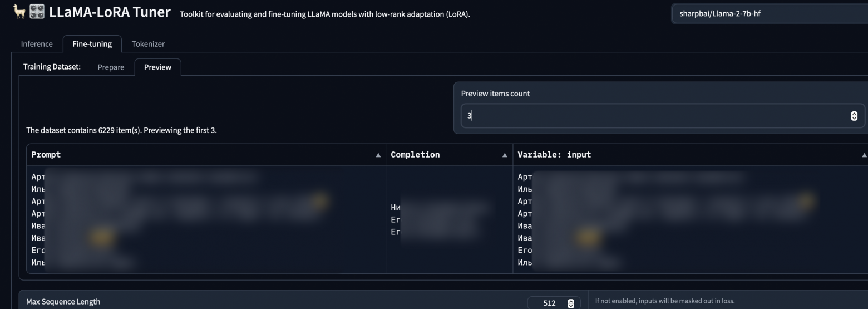Go to the Prepare dataset sub-tab
Image resolution: width=868 pixels, height=309 pixels.
click(x=111, y=67)
